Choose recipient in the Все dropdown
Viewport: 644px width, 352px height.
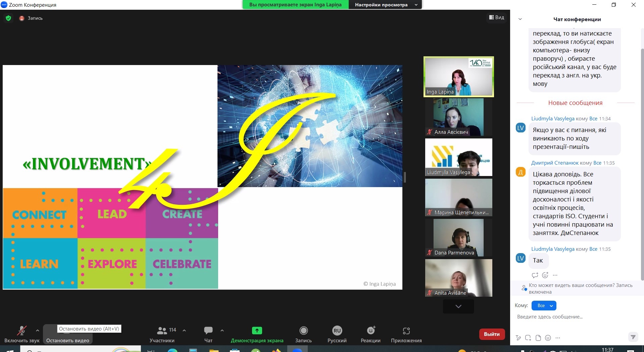pos(544,306)
